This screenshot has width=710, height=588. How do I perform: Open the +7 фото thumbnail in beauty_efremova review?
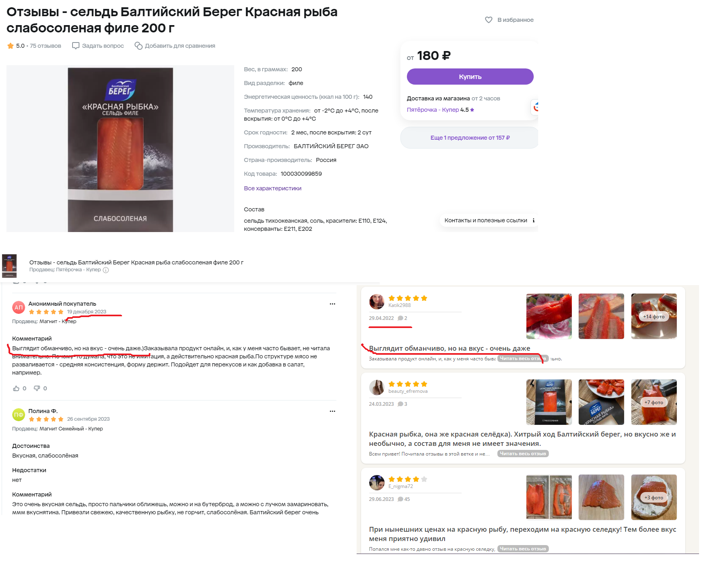click(654, 402)
